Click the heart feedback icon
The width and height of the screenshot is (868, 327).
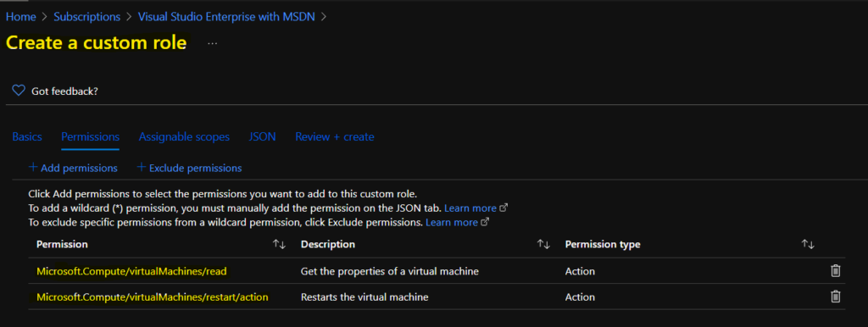[x=19, y=91]
